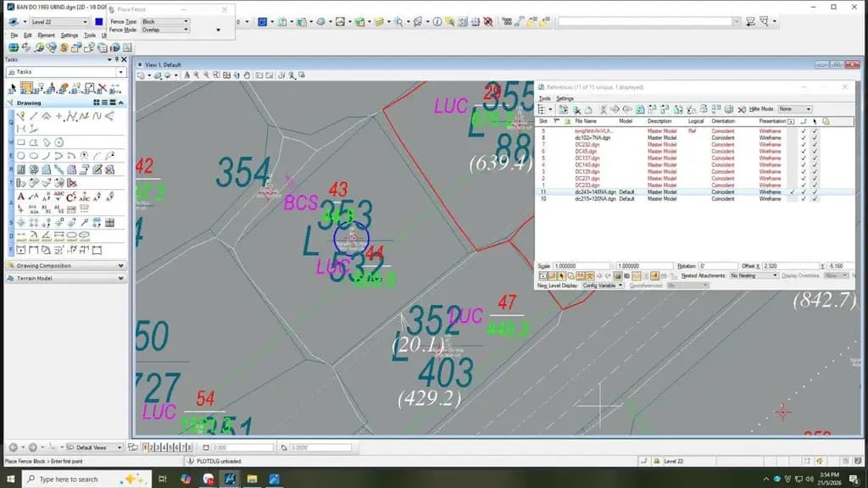The height and width of the screenshot is (488, 868).
Task: Click the Zoom In view control
Action: (x=197, y=75)
